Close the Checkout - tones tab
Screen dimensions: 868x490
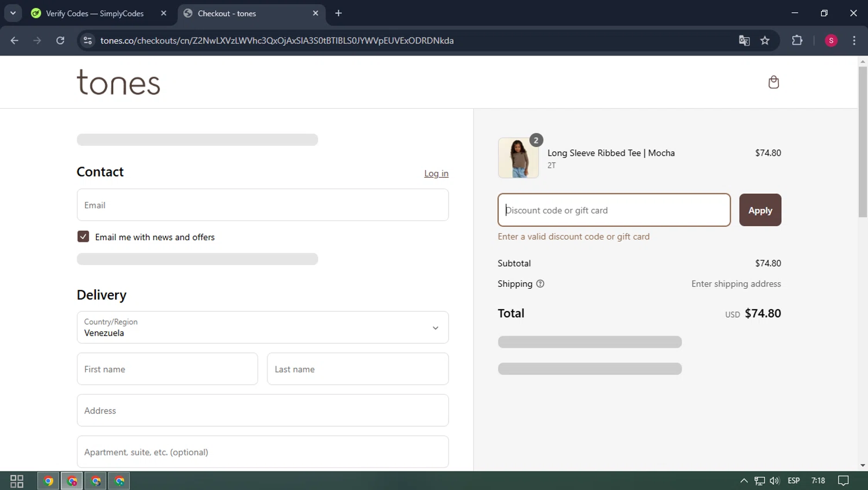click(315, 13)
